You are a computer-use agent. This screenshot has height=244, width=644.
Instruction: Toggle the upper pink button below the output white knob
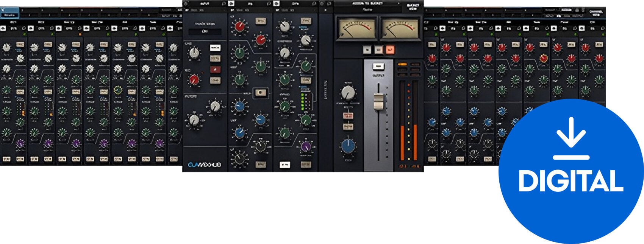point(348,115)
